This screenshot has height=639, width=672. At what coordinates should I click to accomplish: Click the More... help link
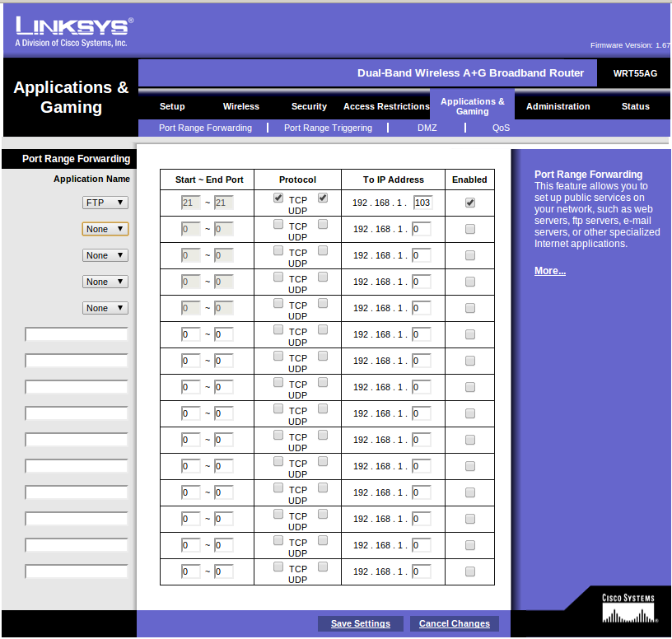[x=550, y=271]
